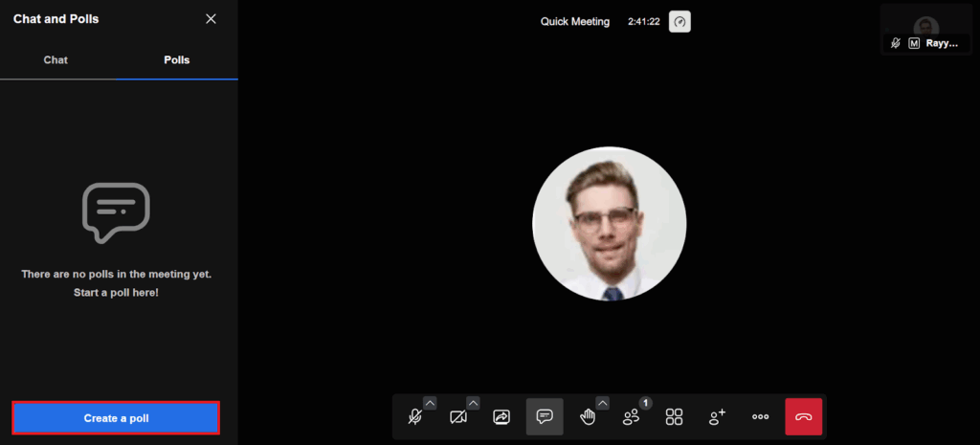This screenshot has height=445, width=980.
Task: Open the apps grid icon
Action: (674, 417)
